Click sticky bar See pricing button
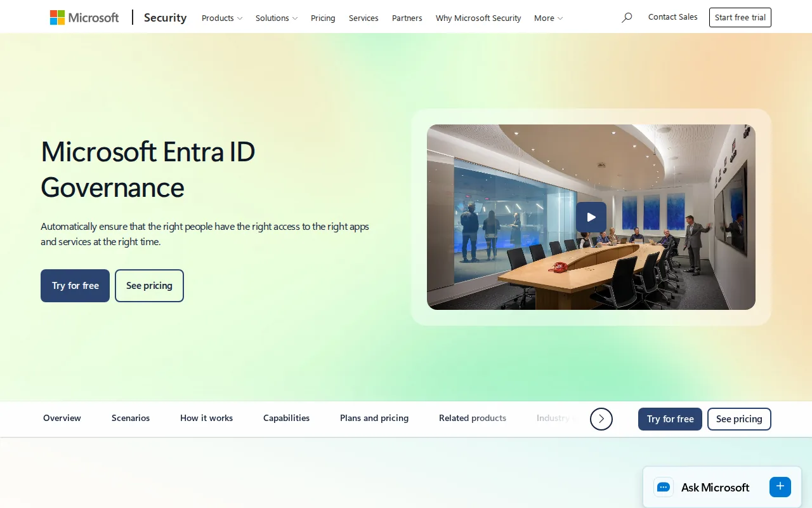The width and height of the screenshot is (812, 508). pyautogui.click(x=739, y=419)
